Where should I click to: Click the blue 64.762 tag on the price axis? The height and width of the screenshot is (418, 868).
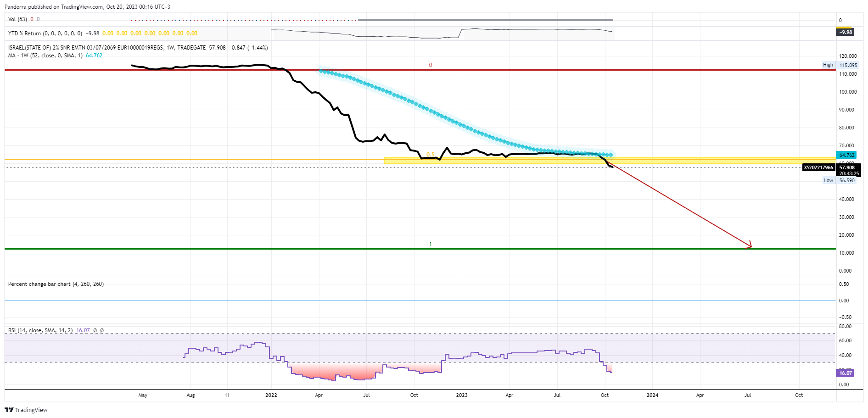pos(847,155)
